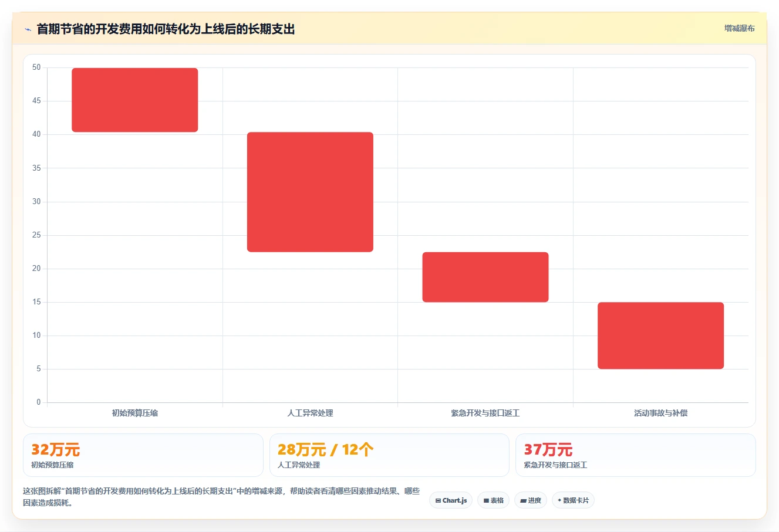The width and height of the screenshot is (779, 532).
Task: Click the description paragraph starting with 这张图拆解
Action: coord(221,497)
